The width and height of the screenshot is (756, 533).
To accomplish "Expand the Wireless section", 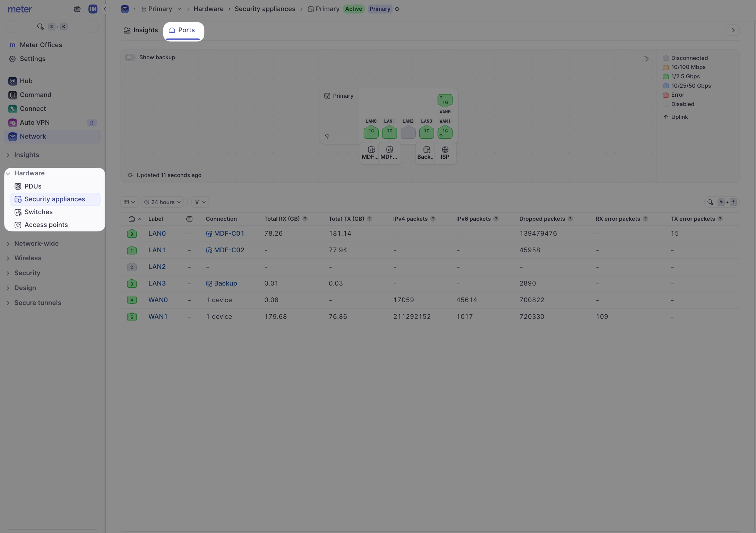I will [x=28, y=258].
